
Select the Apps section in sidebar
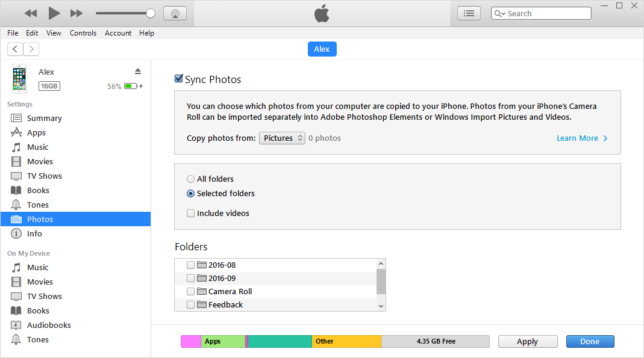point(17,132)
